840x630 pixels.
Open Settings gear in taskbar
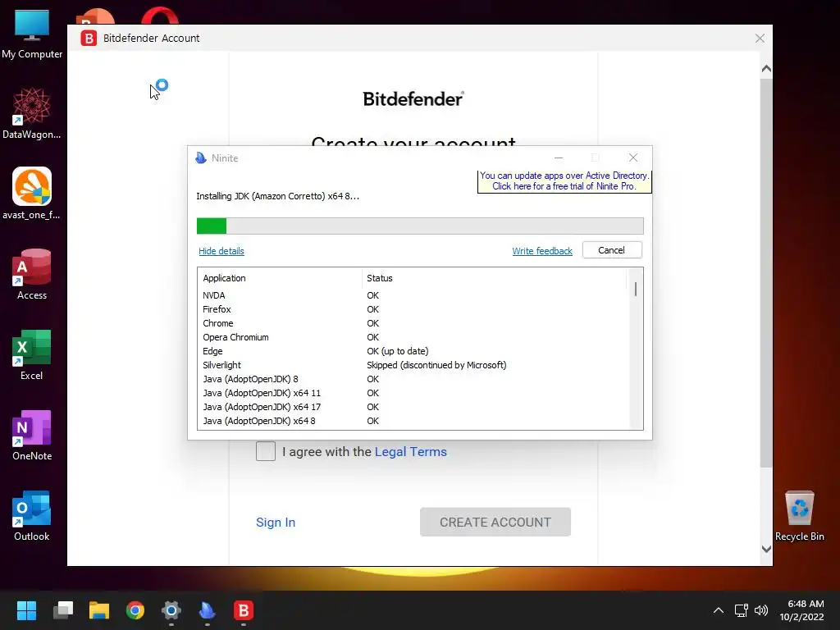[171, 610]
